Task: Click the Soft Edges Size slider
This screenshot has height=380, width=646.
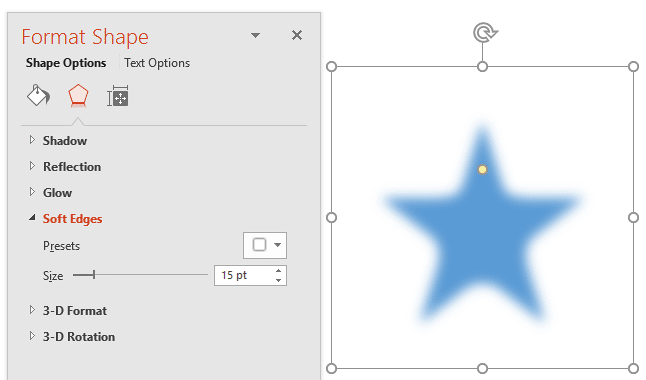Action: coord(140,275)
